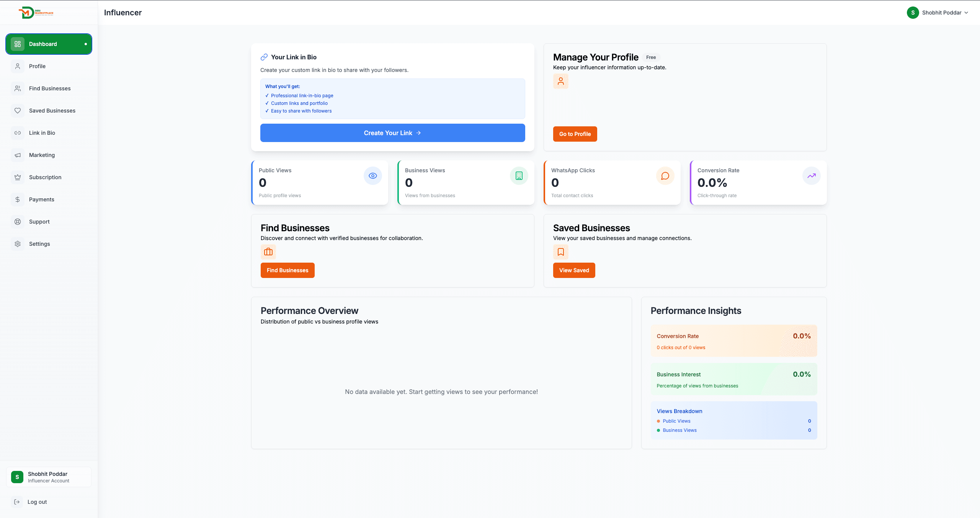Select Marketing sidebar item
Screen dimensions: 980x518
49,155
